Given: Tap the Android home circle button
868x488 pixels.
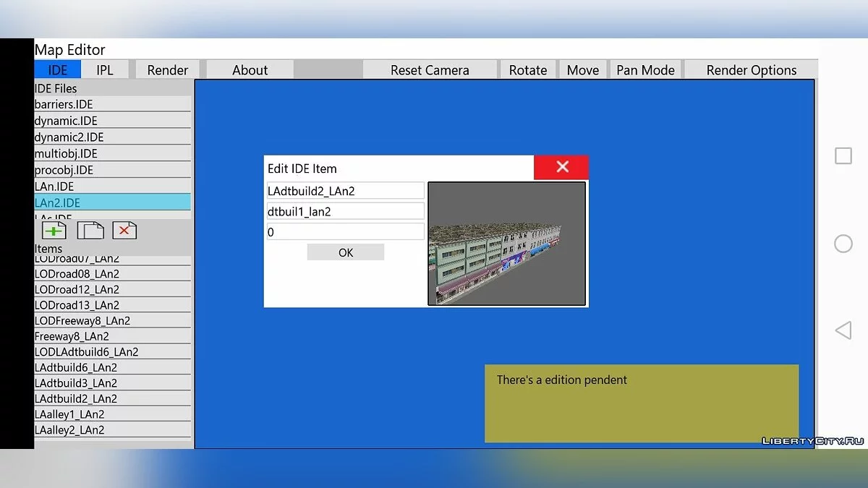Looking at the screenshot, I should (843, 244).
